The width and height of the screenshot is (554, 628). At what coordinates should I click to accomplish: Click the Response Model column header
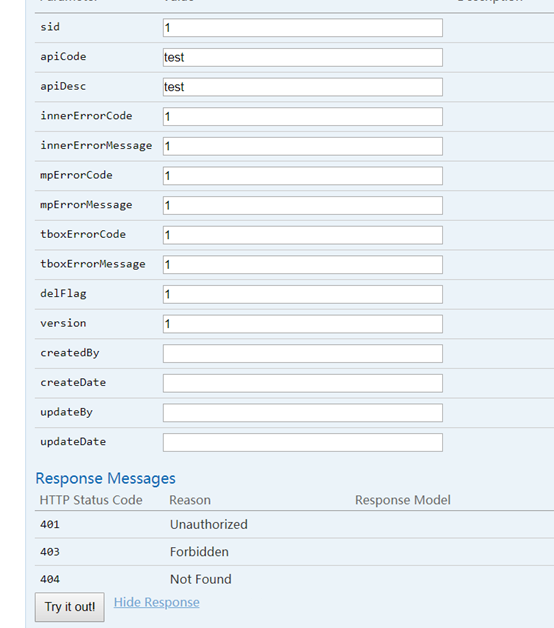coord(403,500)
